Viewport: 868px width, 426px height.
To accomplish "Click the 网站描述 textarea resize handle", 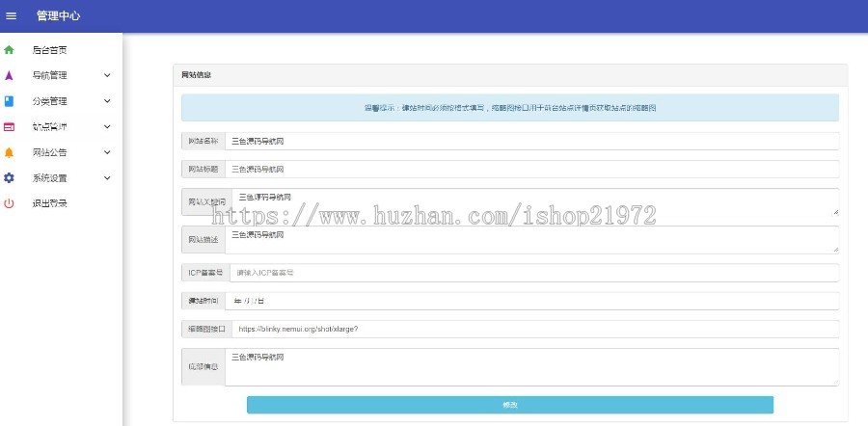I will click(x=835, y=250).
